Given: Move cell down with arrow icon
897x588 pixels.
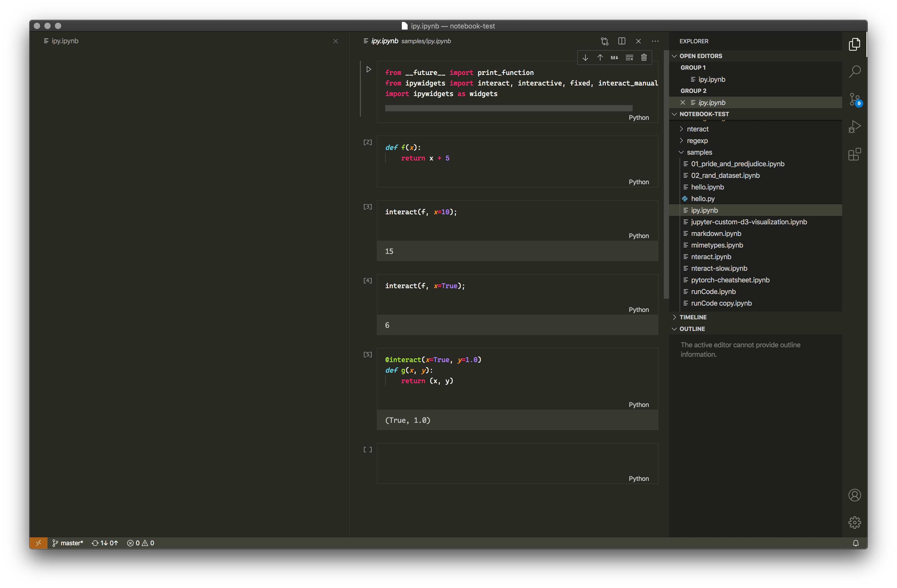Looking at the screenshot, I should pos(585,58).
